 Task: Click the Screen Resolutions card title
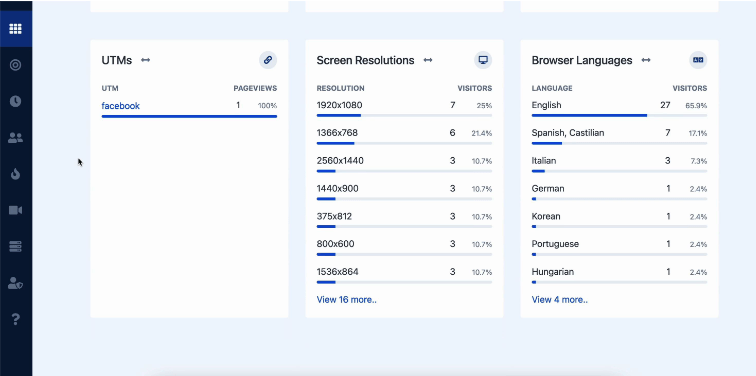[x=365, y=60]
